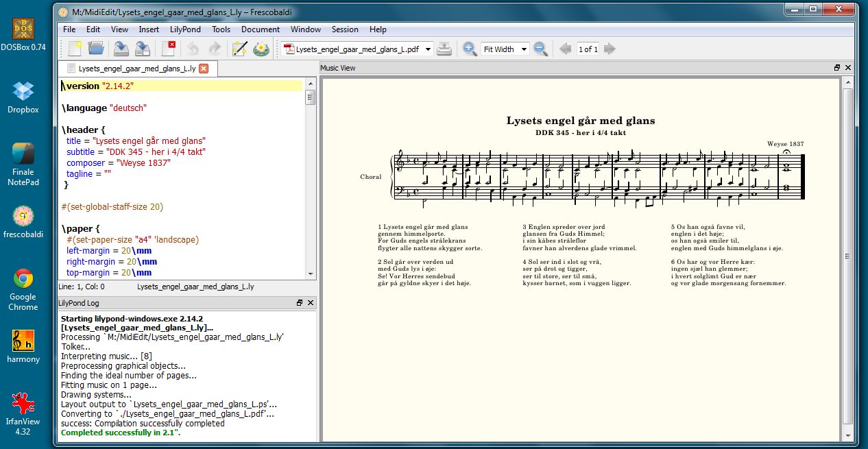Undock the Music View panel
The width and height of the screenshot is (868, 449).
tap(837, 68)
